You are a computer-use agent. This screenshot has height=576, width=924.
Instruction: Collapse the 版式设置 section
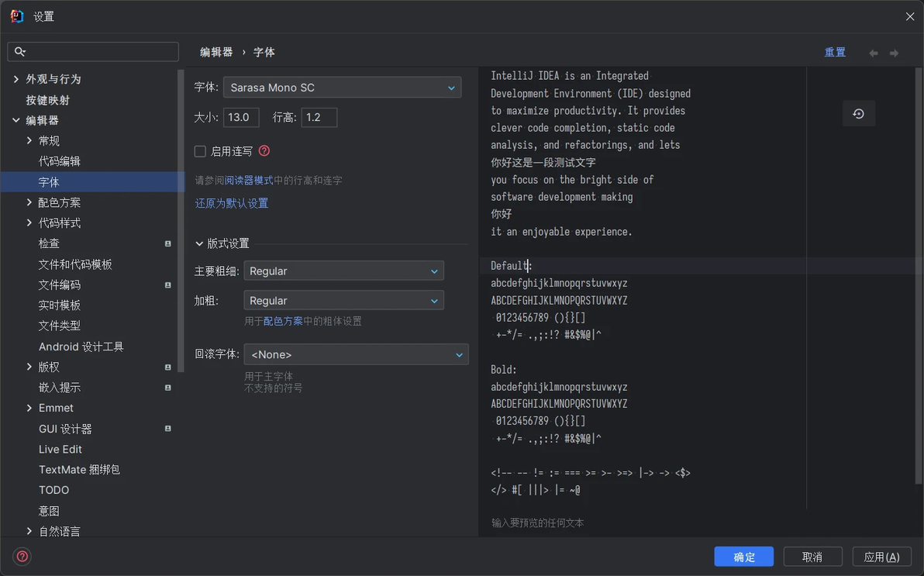[199, 243]
